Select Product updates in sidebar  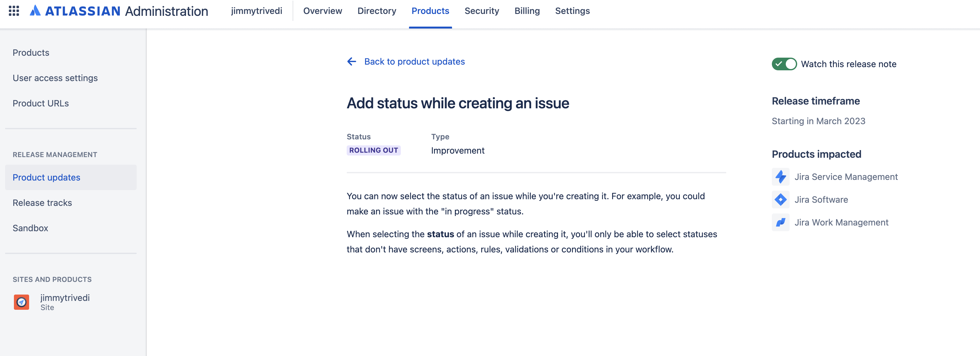point(71,177)
